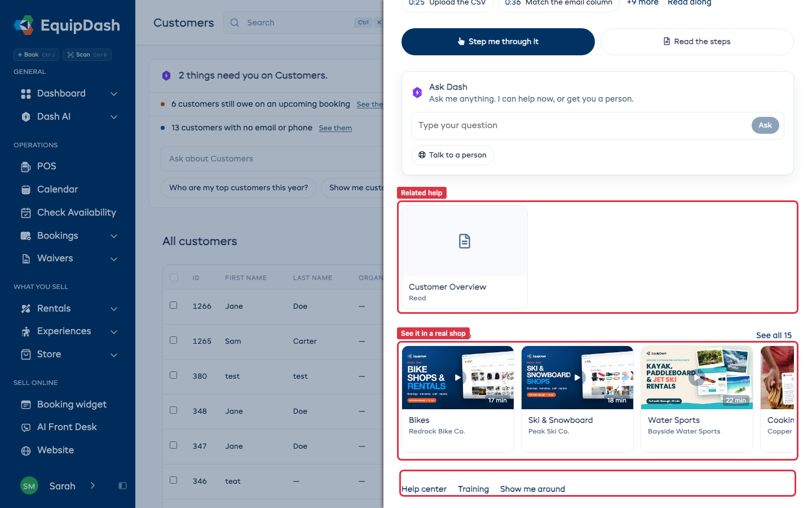Image resolution: width=812 pixels, height=508 pixels.
Task: Click Talk to a person
Action: click(x=452, y=155)
